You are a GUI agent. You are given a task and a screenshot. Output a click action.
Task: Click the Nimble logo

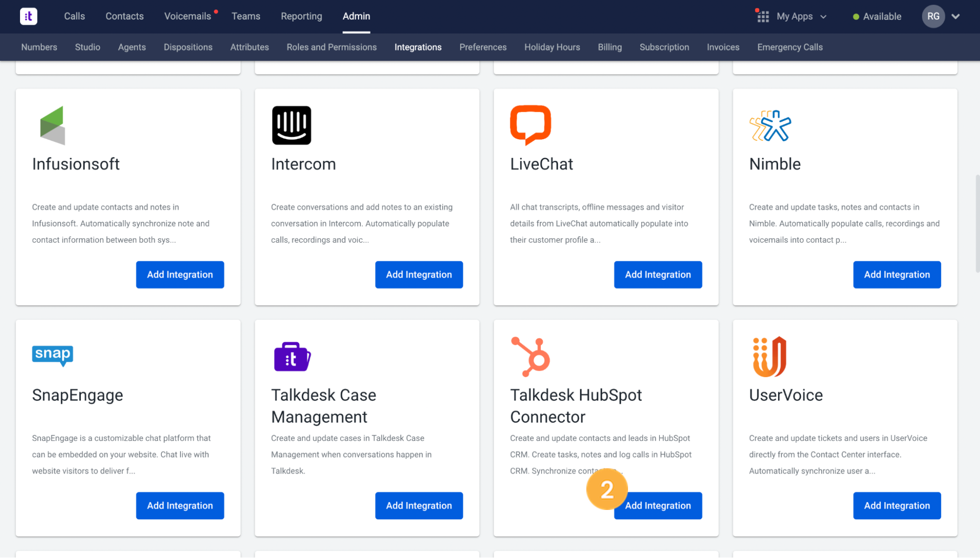tap(770, 126)
